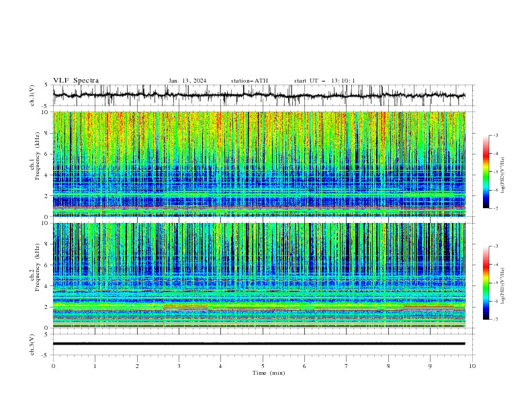
Task: Click the time axis tick label '5'
Action: point(263,366)
